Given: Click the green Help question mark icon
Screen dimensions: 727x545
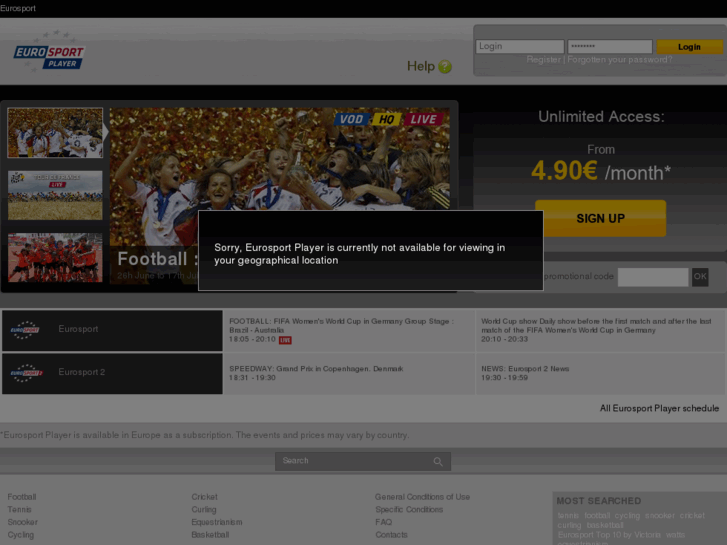Looking at the screenshot, I should (445, 67).
